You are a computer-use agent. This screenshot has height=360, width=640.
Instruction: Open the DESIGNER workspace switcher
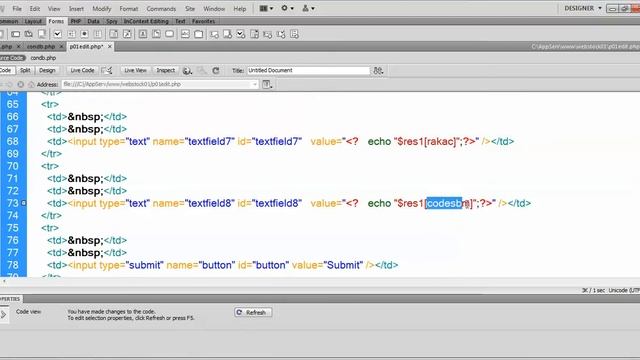pos(583,8)
